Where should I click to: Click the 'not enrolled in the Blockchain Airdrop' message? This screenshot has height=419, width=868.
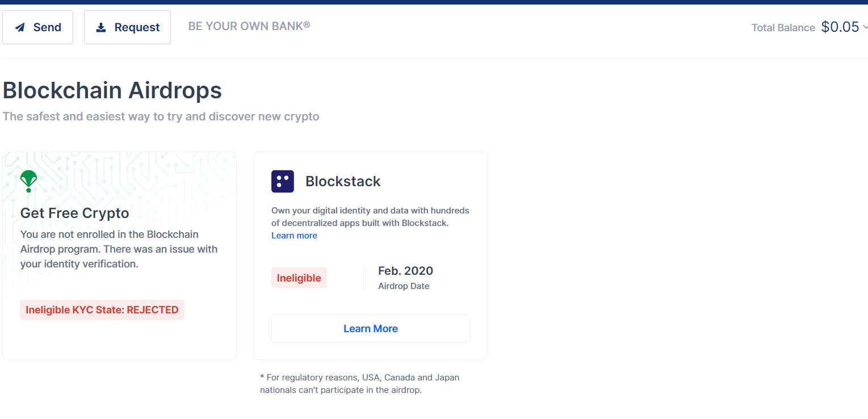point(119,249)
